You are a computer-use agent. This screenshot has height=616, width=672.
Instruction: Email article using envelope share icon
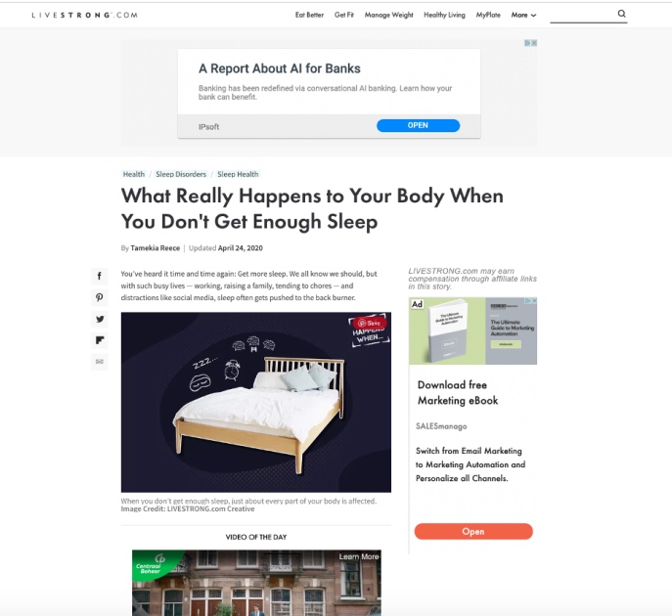click(x=100, y=362)
